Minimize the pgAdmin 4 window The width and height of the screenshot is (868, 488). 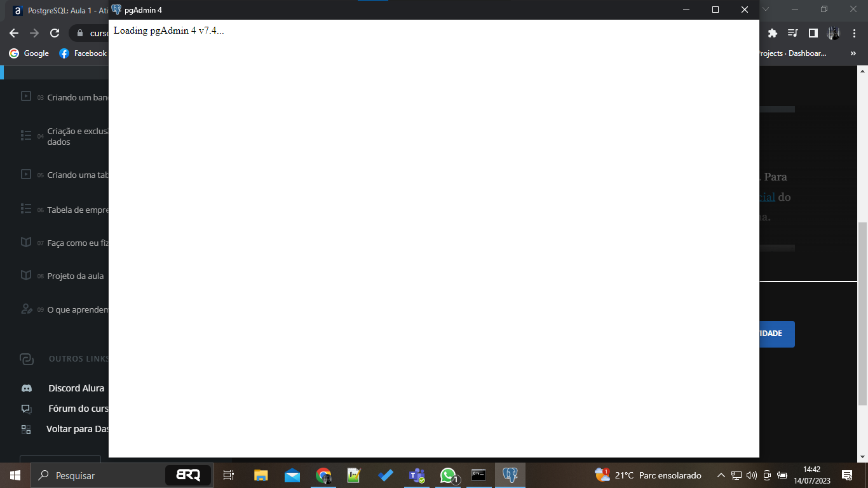pyautogui.click(x=686, y=10)
